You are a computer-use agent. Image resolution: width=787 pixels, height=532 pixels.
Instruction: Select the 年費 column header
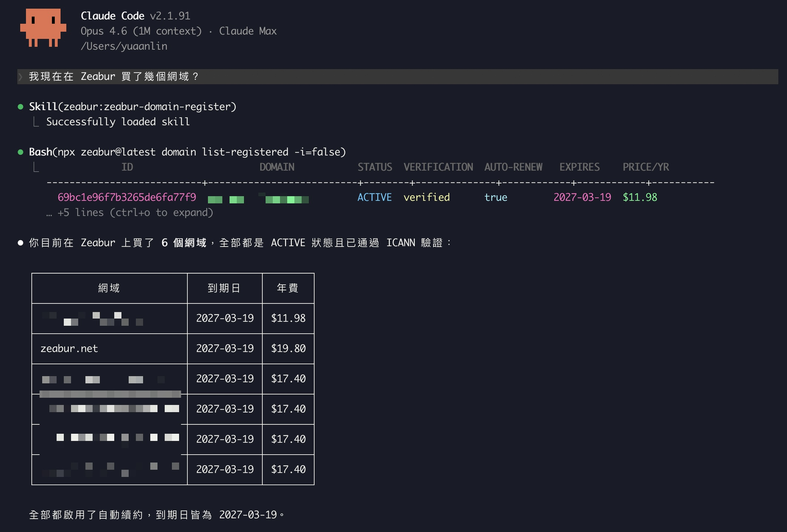(288, 288)
